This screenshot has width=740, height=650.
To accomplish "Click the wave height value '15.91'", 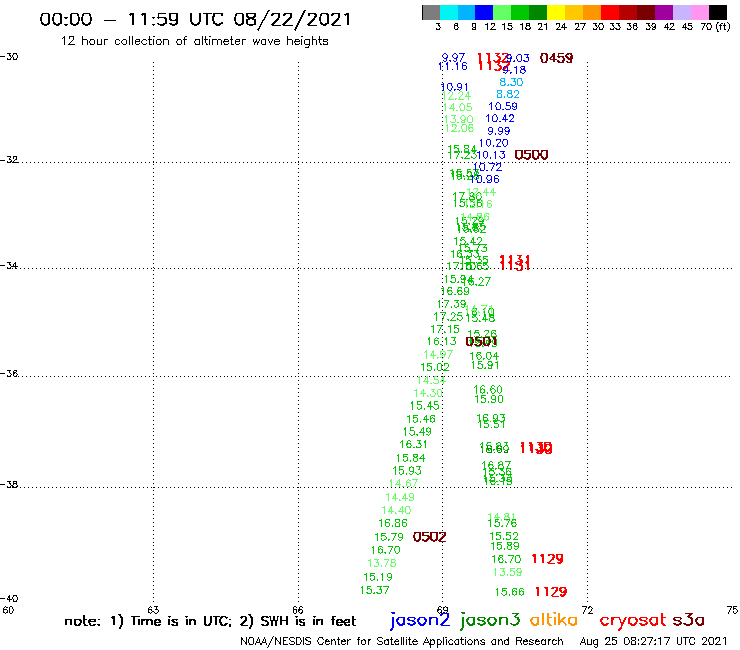I will tap(485, 365).
